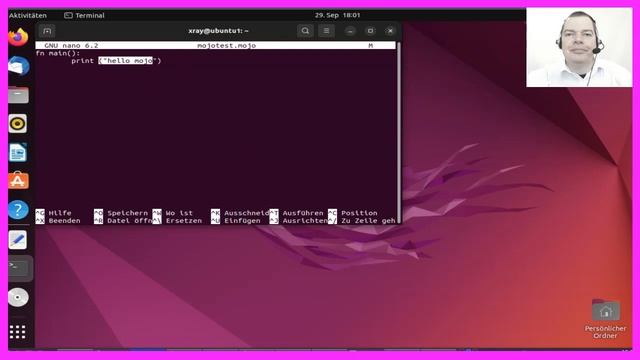Viewport: 640px width, 360px height.
Task: Click the xray@ubuntu1 terminal title
Action: 218,31
